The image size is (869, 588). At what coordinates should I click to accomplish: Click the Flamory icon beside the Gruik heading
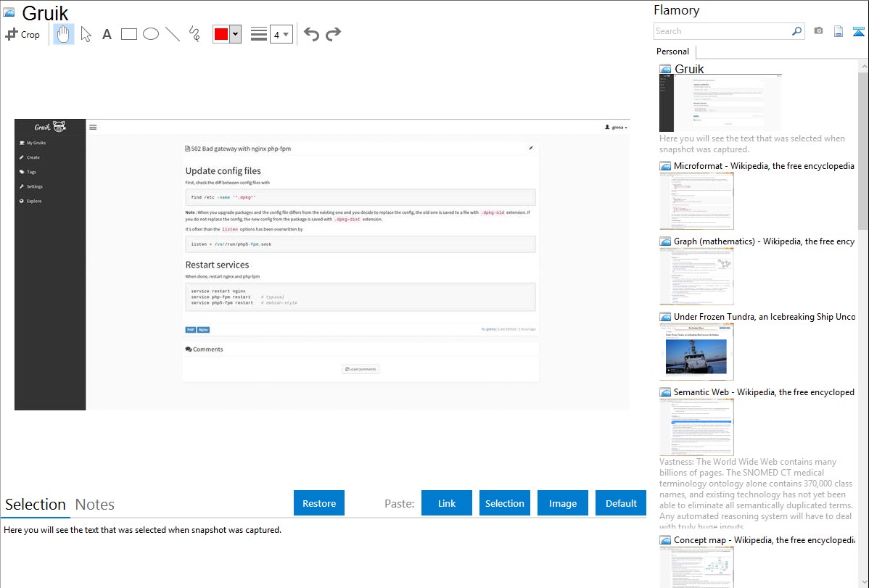(9, 12)
